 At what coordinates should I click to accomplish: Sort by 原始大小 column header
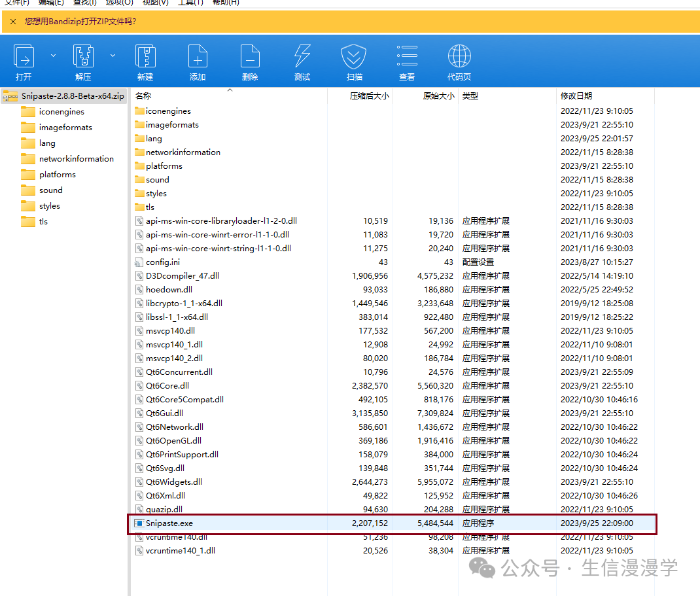pos(438,96)
